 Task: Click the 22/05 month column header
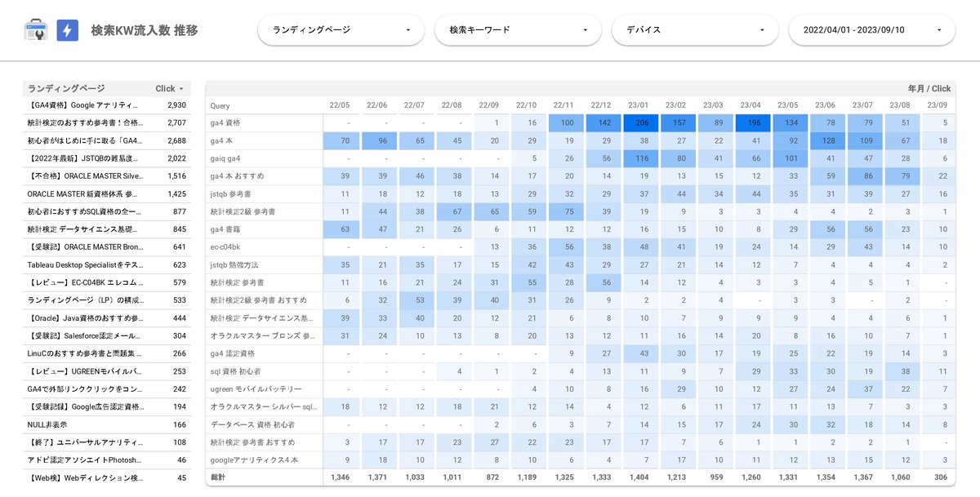[x=340, y=105]
